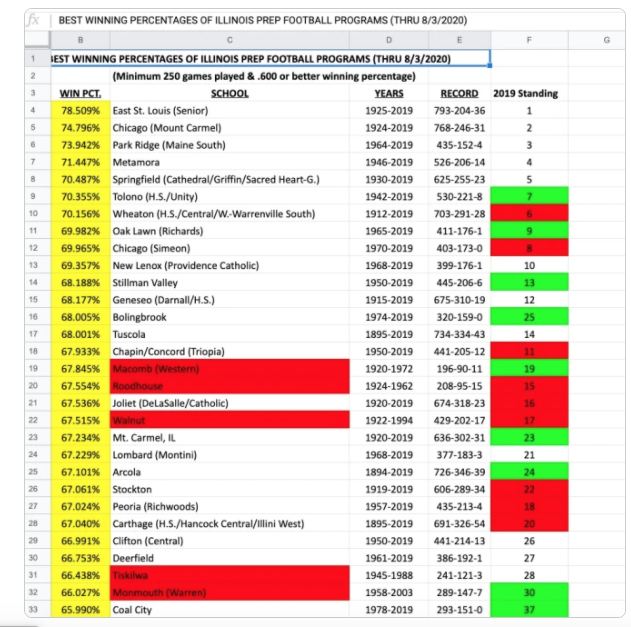This screenshot has width=631, height=627.
Task: Click the RECORD header cell
Action: pos(460,93)
